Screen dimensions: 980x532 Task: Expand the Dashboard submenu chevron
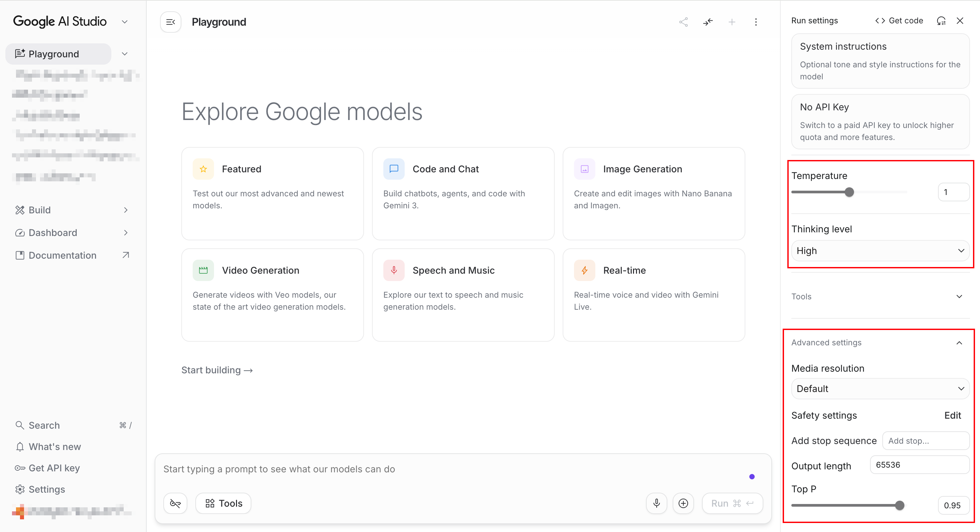coord(126,233)
